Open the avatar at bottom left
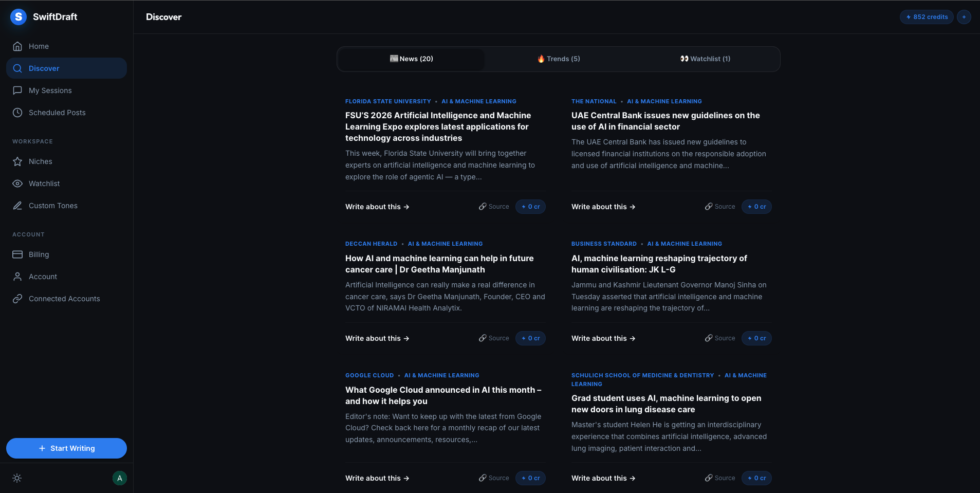 (x=119, y=478)
